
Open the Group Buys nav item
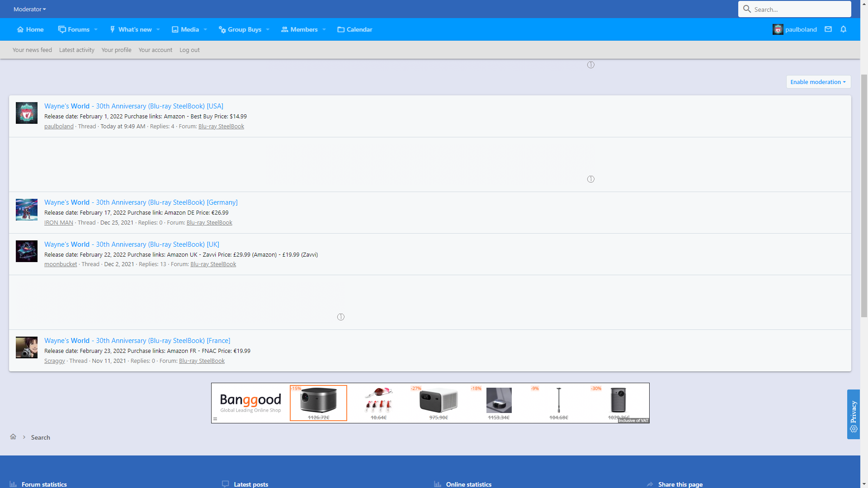pyautogui.click(x=240, y=29)
